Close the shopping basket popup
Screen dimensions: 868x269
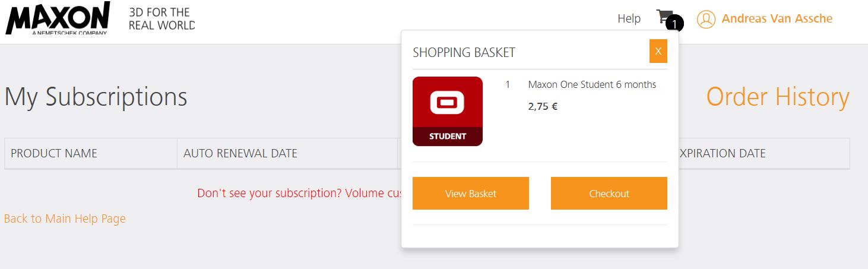coord(658,51)
